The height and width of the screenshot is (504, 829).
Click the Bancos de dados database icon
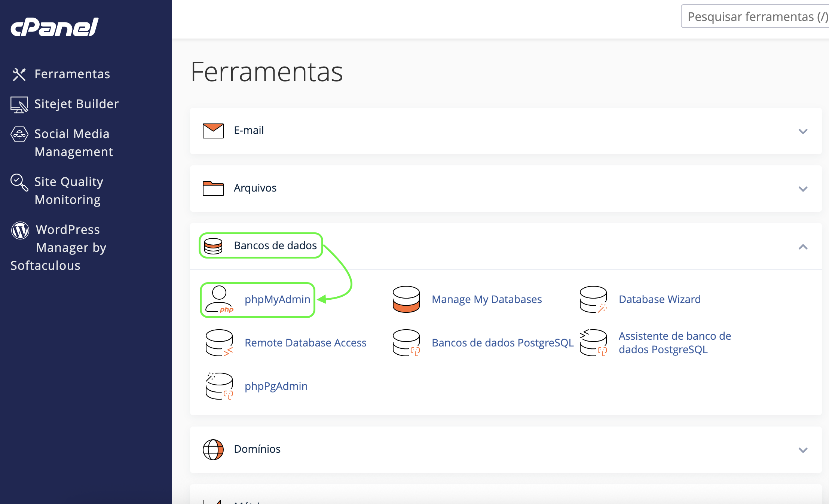click(x=213, y=246)
